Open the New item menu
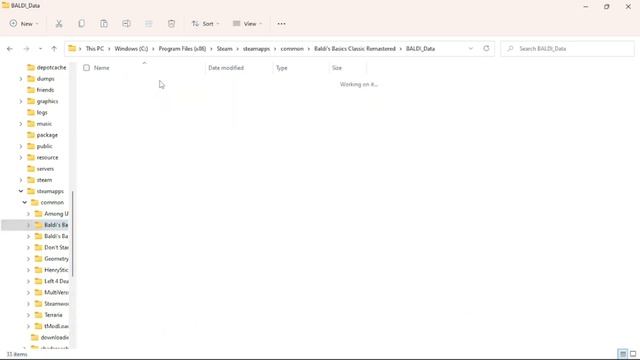This screenshot has height=360, width=640. coord(24,24)
